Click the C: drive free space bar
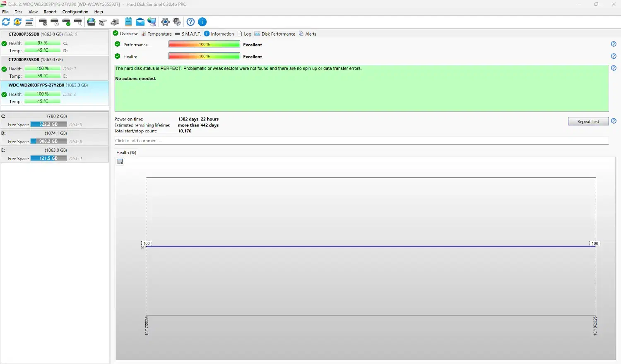 point(48,125)
